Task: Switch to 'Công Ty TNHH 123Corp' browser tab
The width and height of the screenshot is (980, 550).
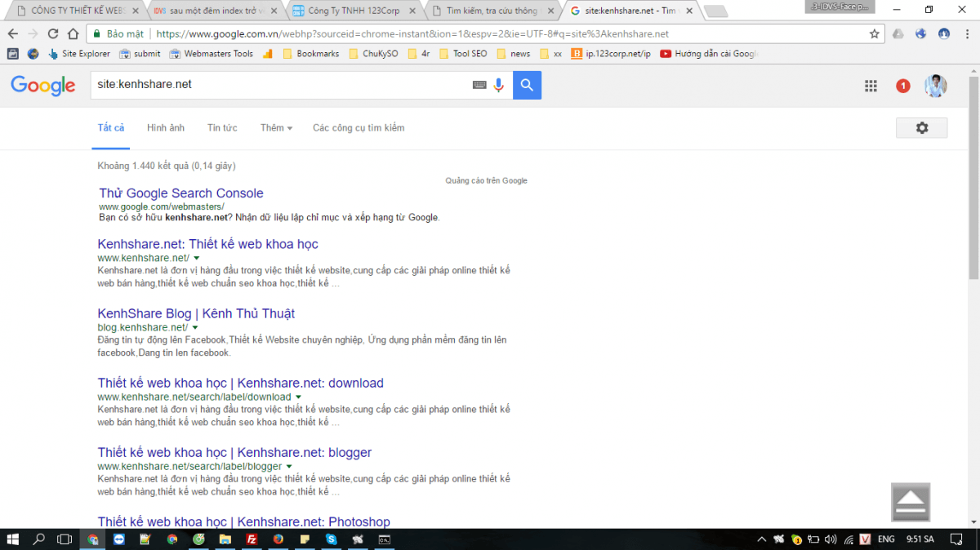Action: [x=352, y=11]
